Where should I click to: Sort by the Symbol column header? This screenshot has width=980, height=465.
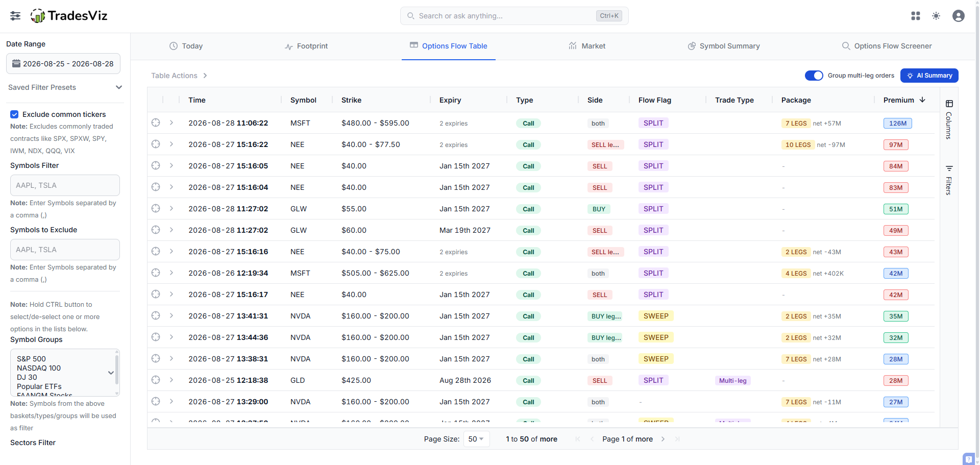(x=303, y=100)
